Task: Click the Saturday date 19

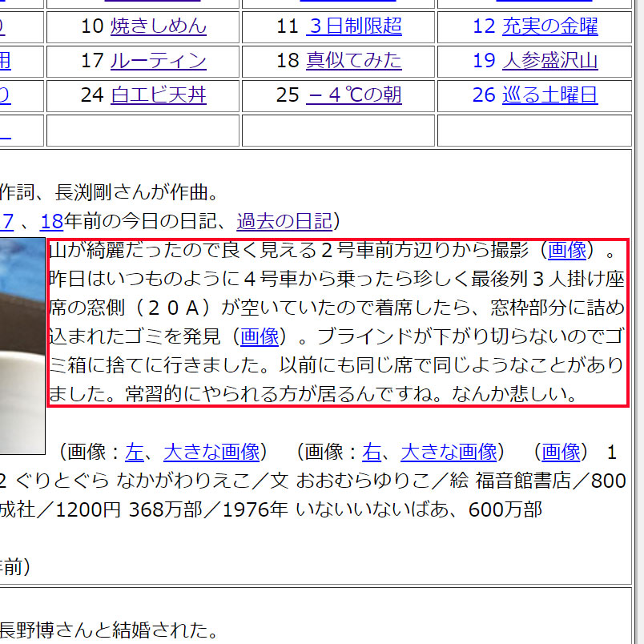Action: [x=485, y=61]
